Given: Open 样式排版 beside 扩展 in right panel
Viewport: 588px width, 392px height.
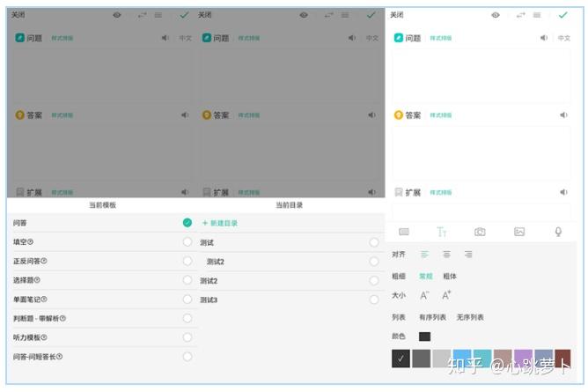Looking at the screenshot, I should [441, 192].
